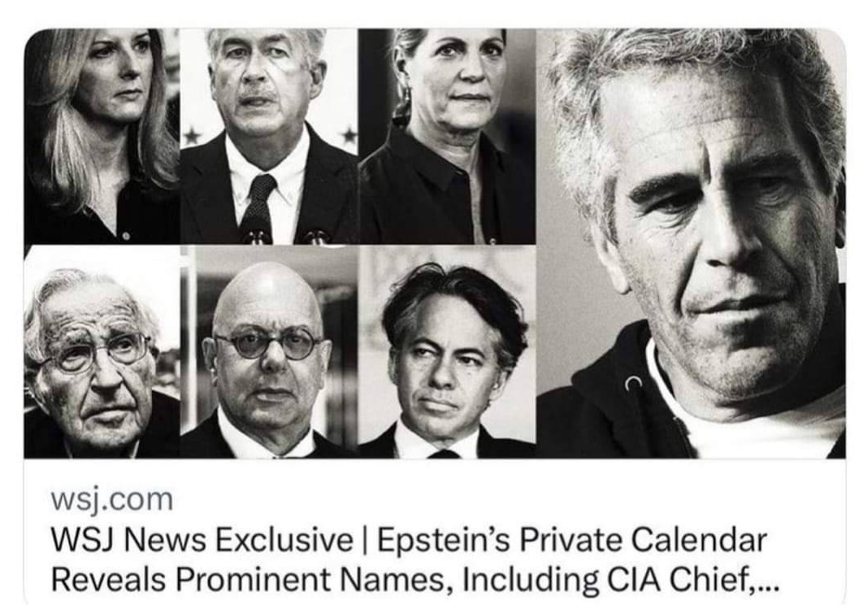
Task: Open large portrait of man in hoodie
Action: (x=691, y=243)
